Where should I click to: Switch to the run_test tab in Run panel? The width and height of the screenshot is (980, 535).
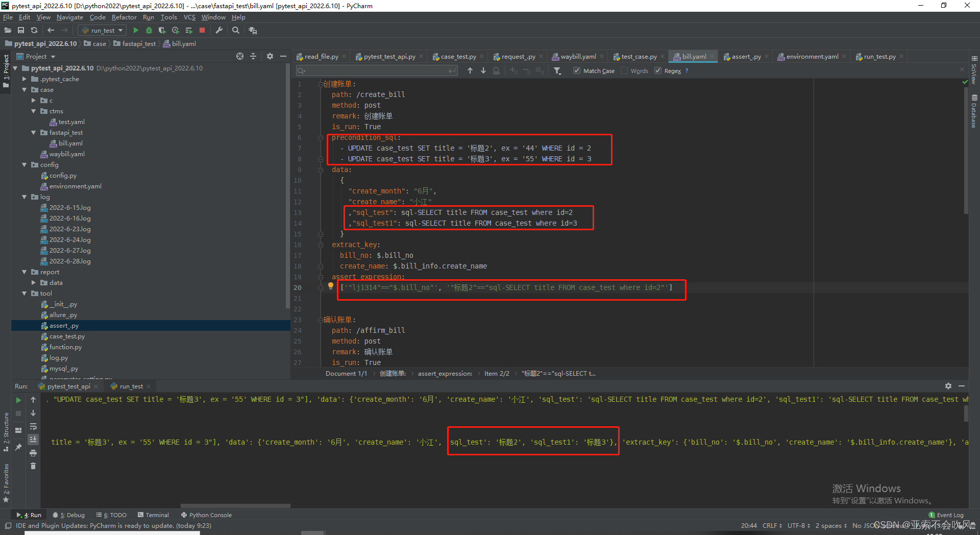tap(131, 386)
